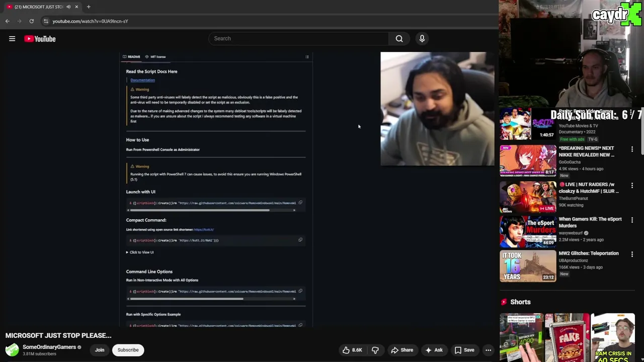Join the SomeOrdinaryGamers channel membership
This screenshot has height=362, width=644.
[100, 350]
